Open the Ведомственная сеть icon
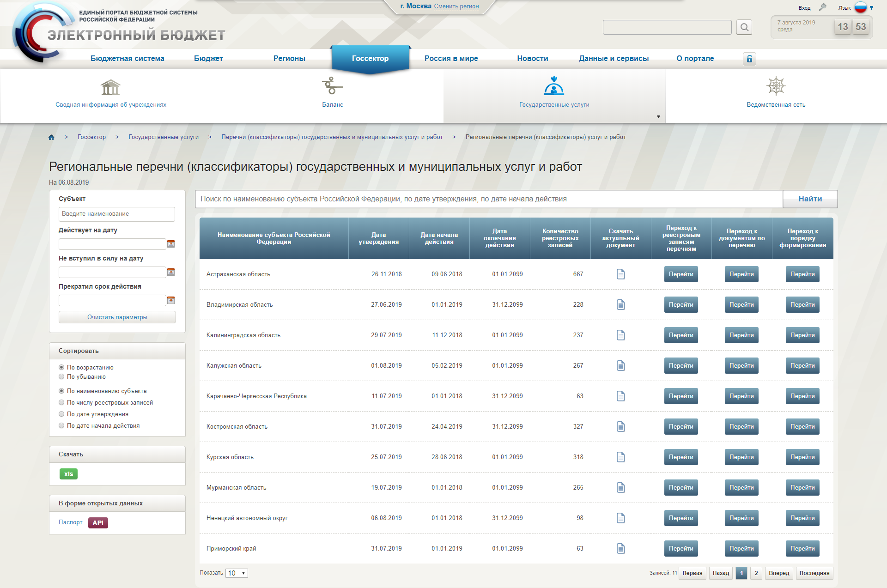The image size is (887, 588). 776,86
